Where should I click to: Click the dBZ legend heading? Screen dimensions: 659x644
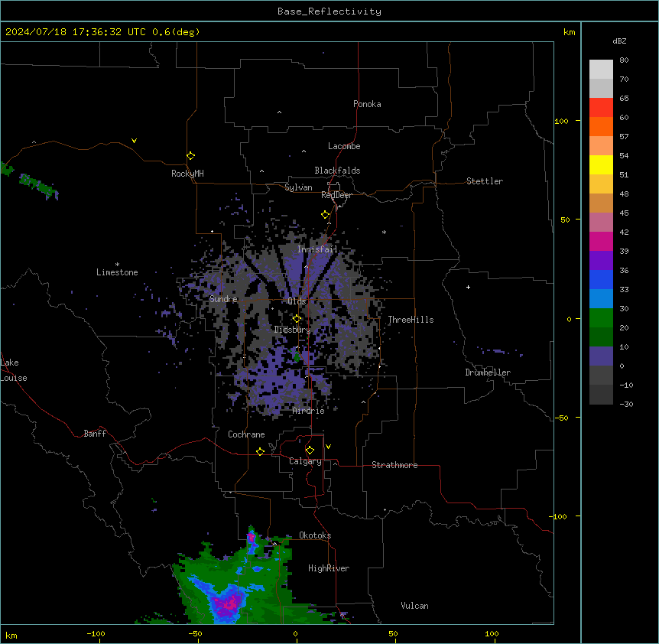point(619,41)
